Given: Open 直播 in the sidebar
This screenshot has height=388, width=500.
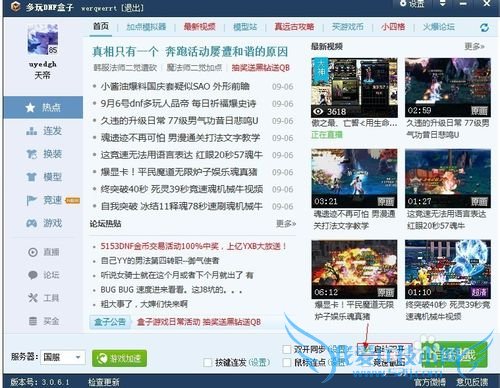Looking at the screenshot, I should pos(43,252).
